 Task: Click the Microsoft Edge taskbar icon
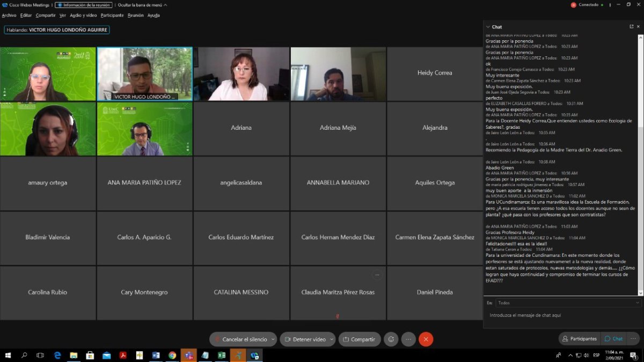point(57,355)
